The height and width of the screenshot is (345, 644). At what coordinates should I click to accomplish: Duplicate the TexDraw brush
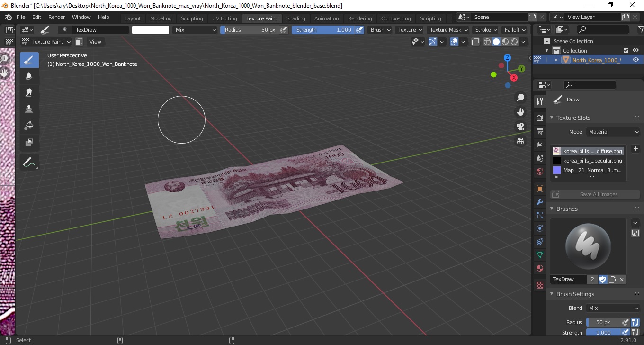point(612,280)
